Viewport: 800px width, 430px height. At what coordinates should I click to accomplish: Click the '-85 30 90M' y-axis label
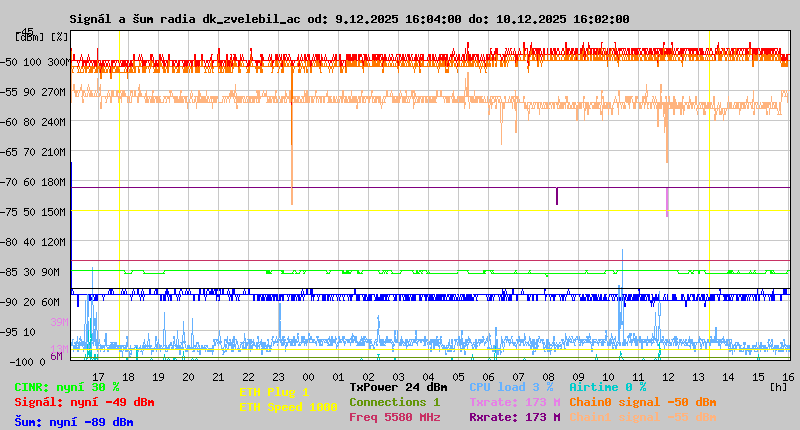[30, 272]
